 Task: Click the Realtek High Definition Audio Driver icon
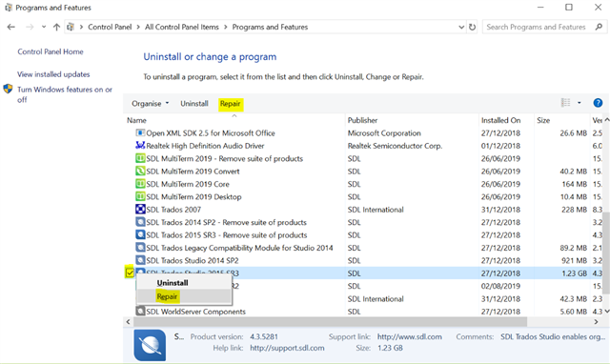pos(140,146)
